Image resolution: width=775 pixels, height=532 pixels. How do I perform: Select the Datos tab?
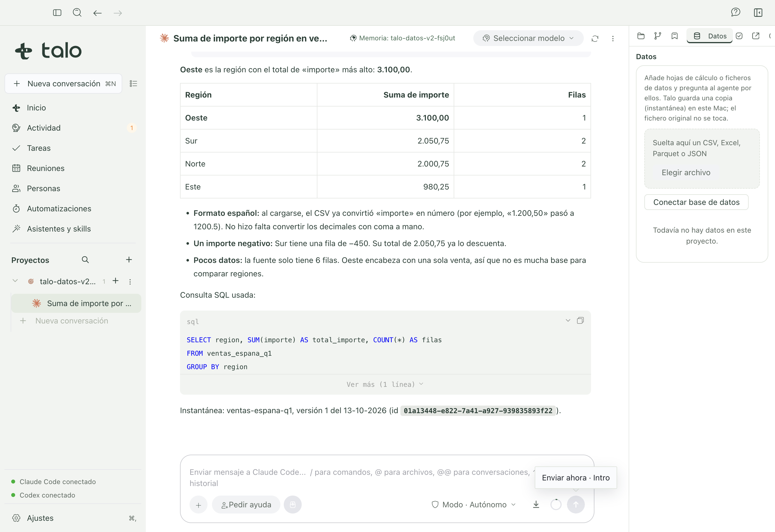pos(710,36)
